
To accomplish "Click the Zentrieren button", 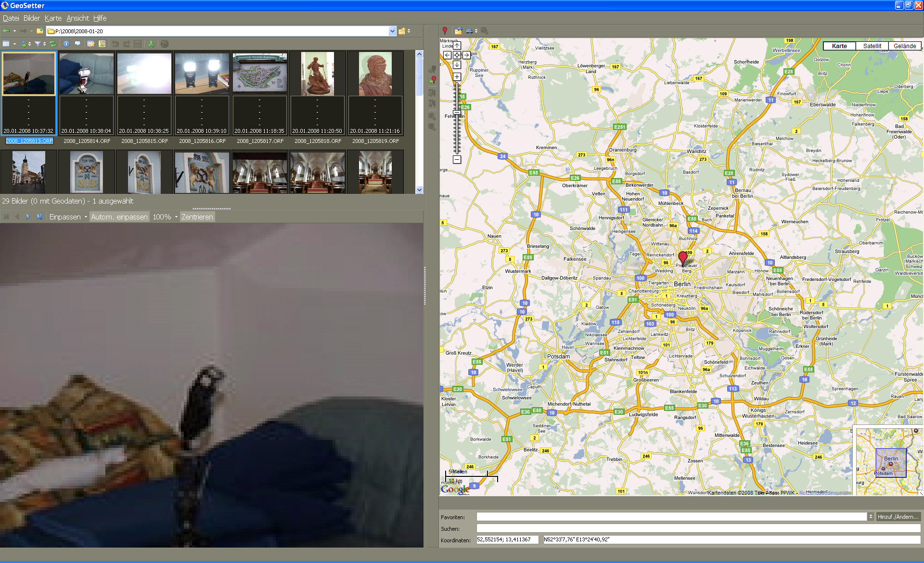I will [x=197, y=217].
